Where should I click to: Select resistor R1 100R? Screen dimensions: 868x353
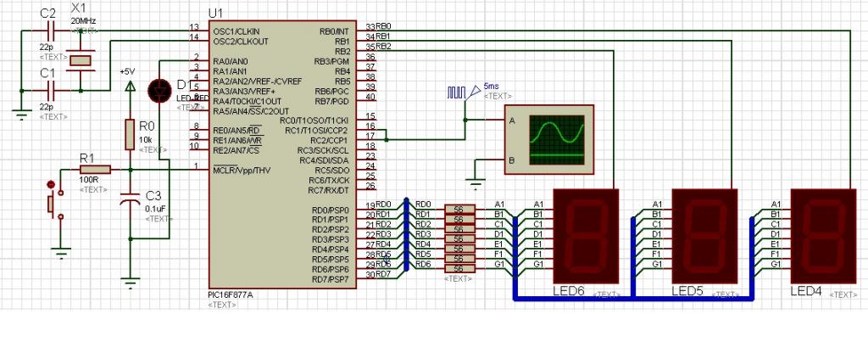[95, 170]
